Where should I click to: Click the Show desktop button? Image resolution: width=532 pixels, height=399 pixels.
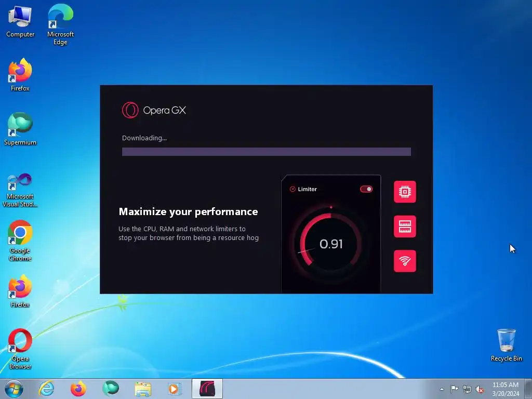528,389
